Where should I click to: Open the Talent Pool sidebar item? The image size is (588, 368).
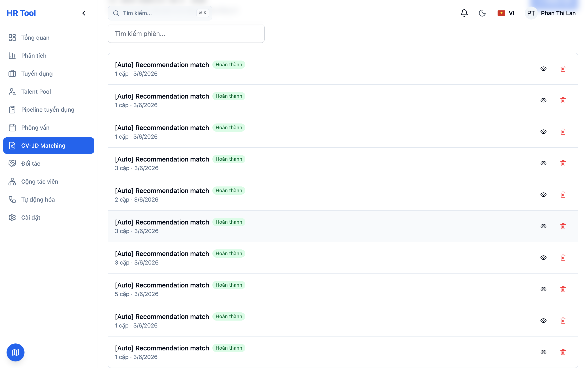click(x=49, y=92)
